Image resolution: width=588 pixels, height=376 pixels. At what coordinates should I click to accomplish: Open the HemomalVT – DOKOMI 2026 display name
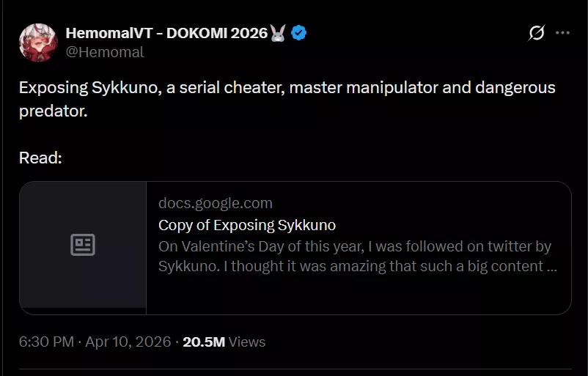(166, 33)
